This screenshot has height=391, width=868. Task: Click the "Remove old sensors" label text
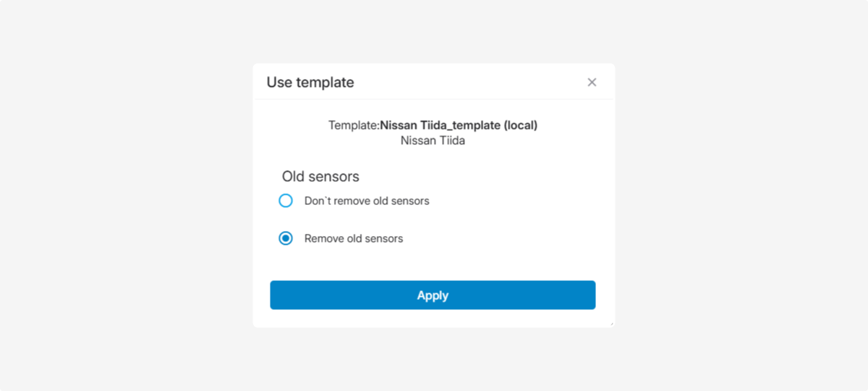pos(354,238)
